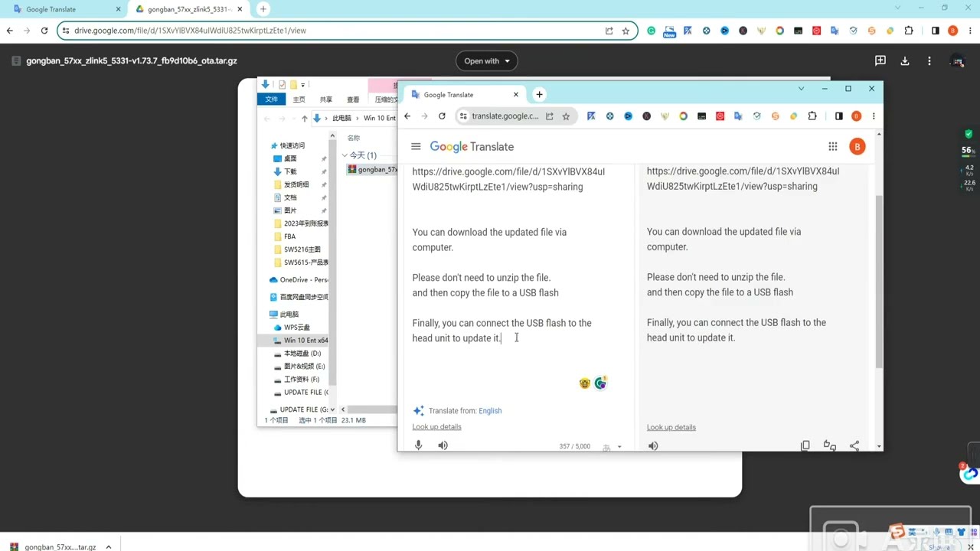980x551 pixels.
Task: Reload the Google Translate page
Action: coord(442,116)
